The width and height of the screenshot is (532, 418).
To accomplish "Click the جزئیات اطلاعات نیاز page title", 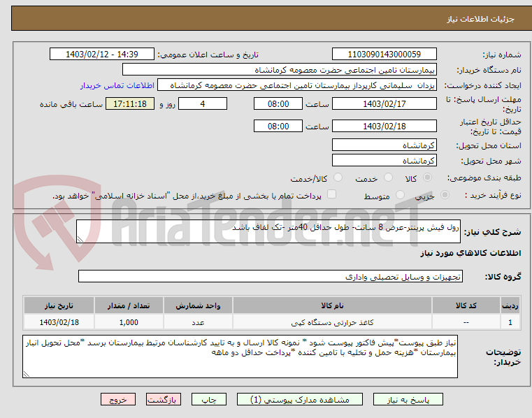I will 480,19.
